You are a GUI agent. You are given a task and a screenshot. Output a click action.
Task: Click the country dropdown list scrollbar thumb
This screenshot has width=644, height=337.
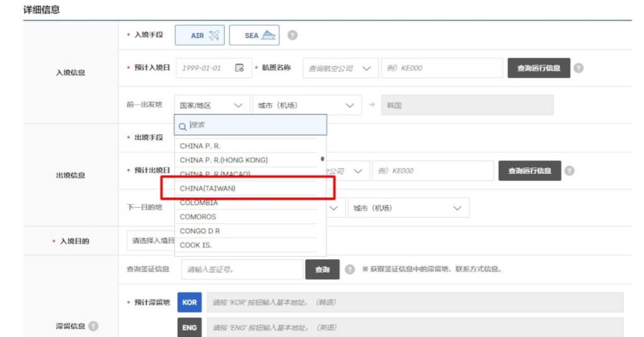tap(322, 159)
